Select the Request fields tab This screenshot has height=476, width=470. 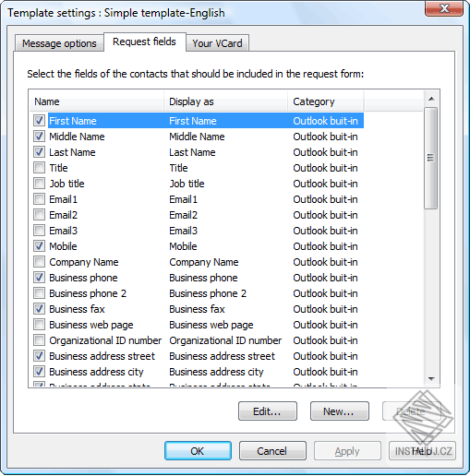(x=144, y=42)
